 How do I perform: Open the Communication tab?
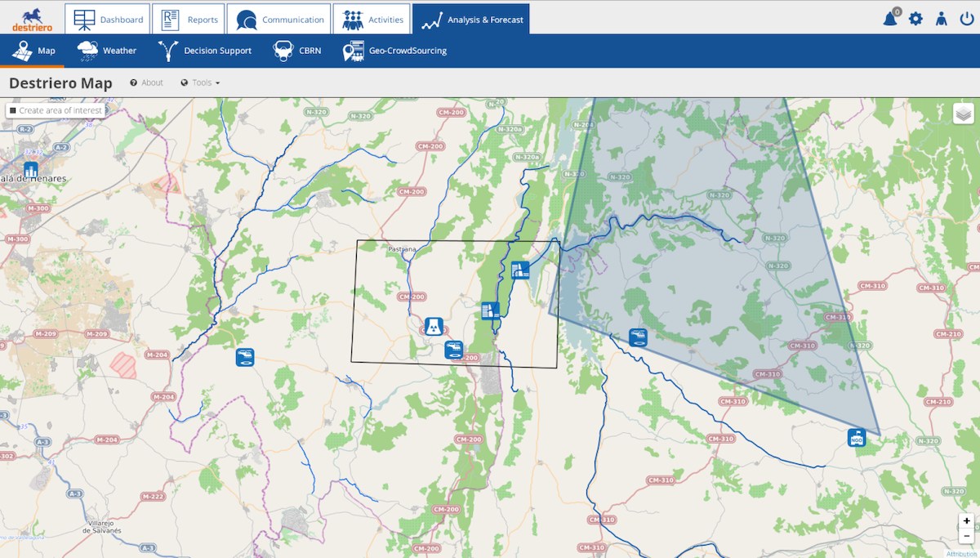point(278,20)
